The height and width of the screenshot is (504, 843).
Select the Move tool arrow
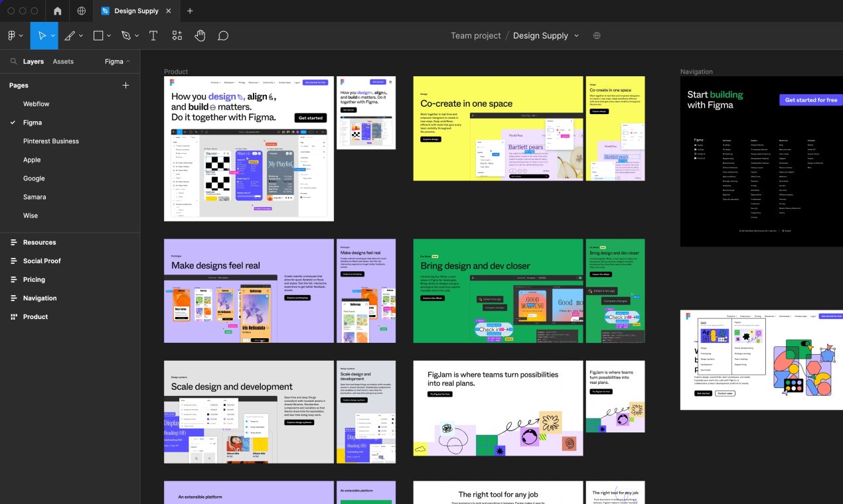tap(42, 36)
